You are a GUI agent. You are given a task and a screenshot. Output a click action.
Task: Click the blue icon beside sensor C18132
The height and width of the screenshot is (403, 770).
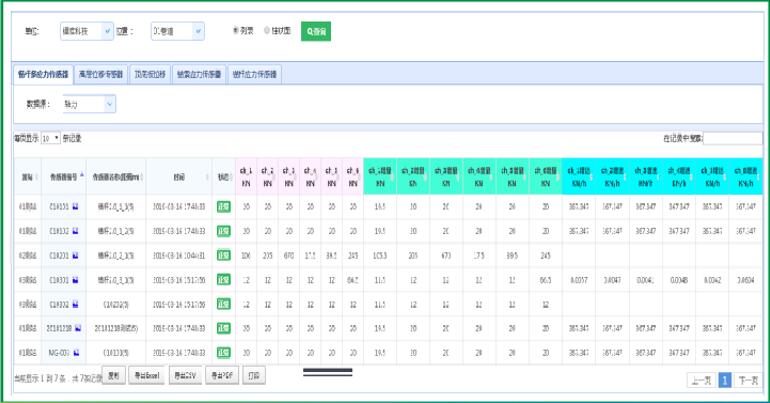[76, 231]
